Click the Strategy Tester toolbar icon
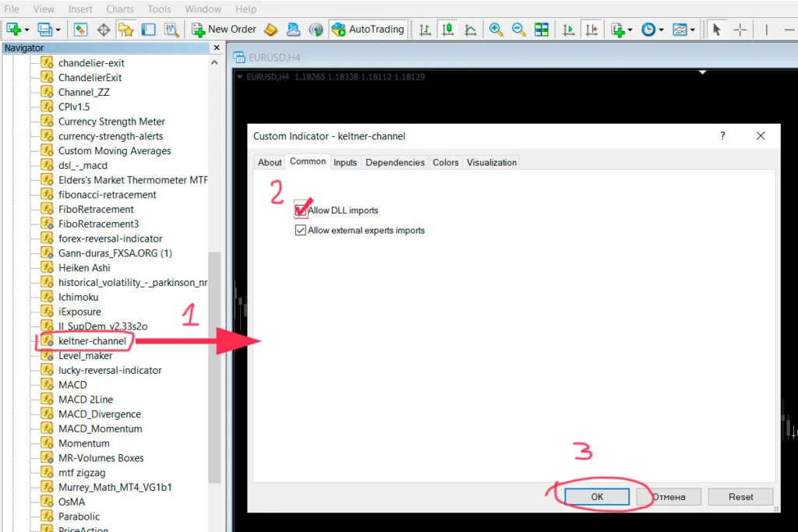The height and width of the screenshot is (532, 798). [171, 30]
